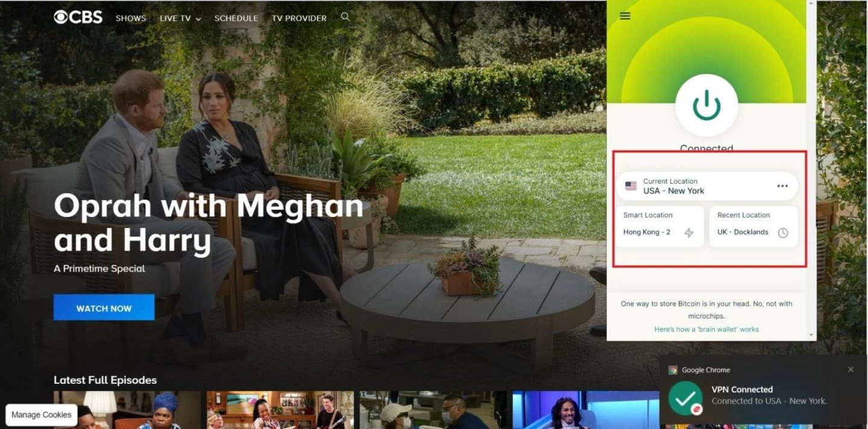Viewport: 868px width, 429px height.
Task: Open the SHOWS menu item
Action: 131,18
